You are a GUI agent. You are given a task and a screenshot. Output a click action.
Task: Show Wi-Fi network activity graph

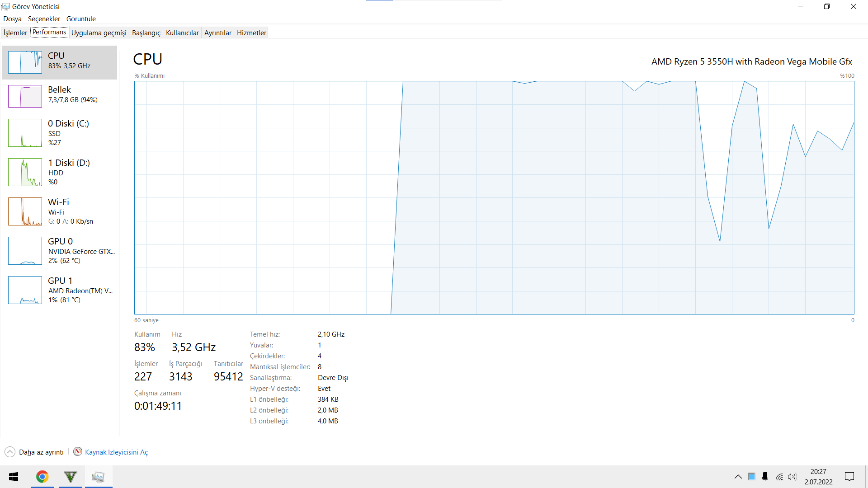(25, 211)
